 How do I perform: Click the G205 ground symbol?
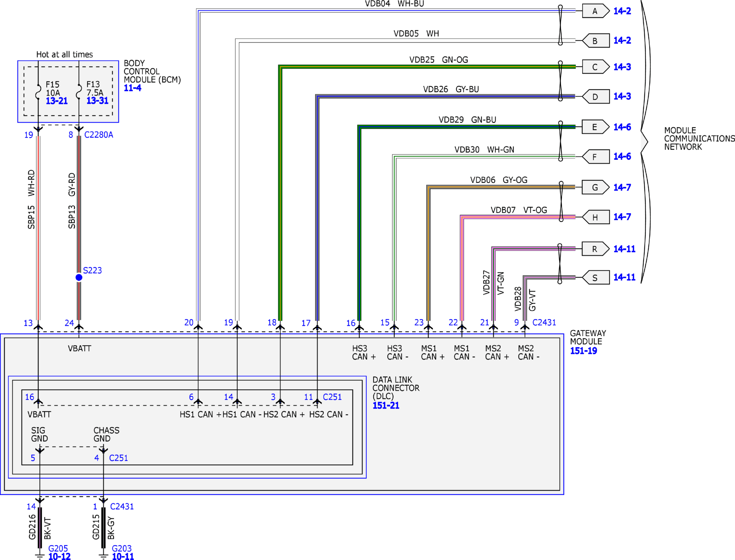pyautogui.click(x=40, y=555)
